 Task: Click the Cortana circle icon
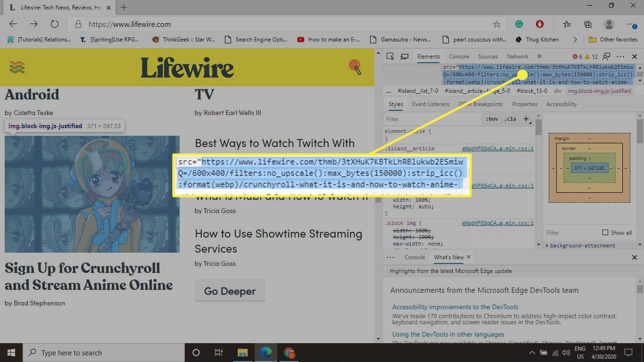point(196,353)
